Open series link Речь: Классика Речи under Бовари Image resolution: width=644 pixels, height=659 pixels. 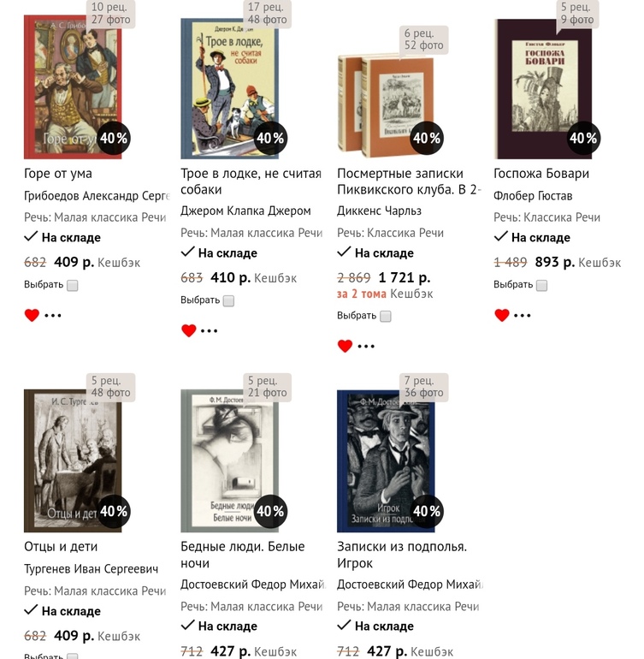coord(547,217)
